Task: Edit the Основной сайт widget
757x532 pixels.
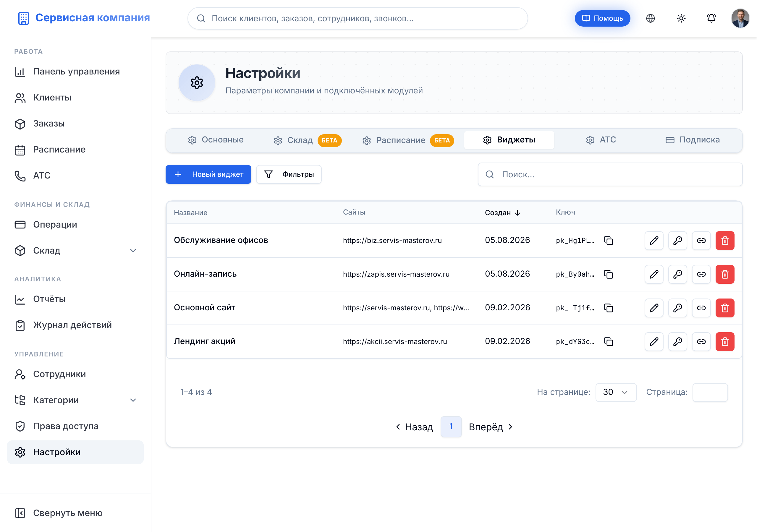Action: (654, 308)
